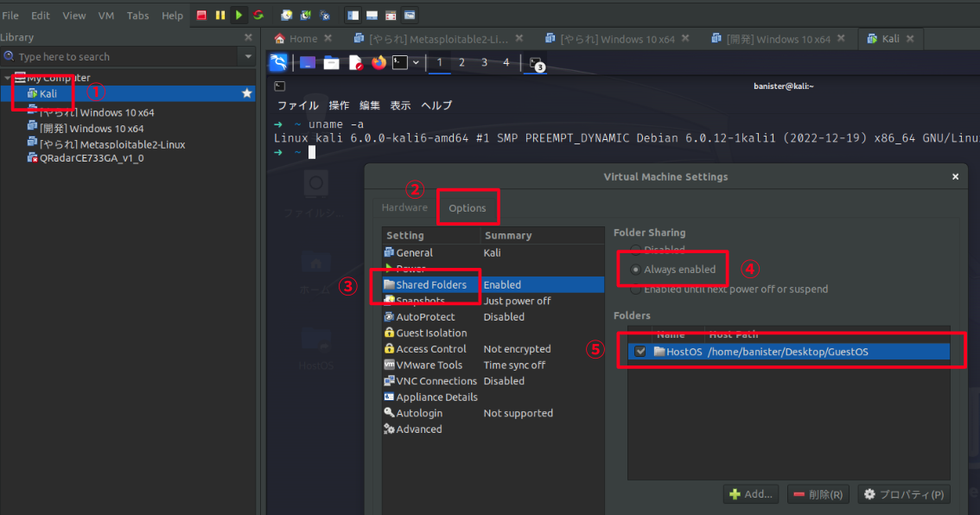Open the File menu
Screen dimensions: 980x515
10,16
